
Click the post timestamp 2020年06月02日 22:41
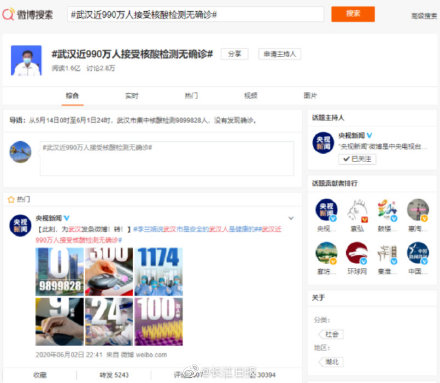pos(69,355)
